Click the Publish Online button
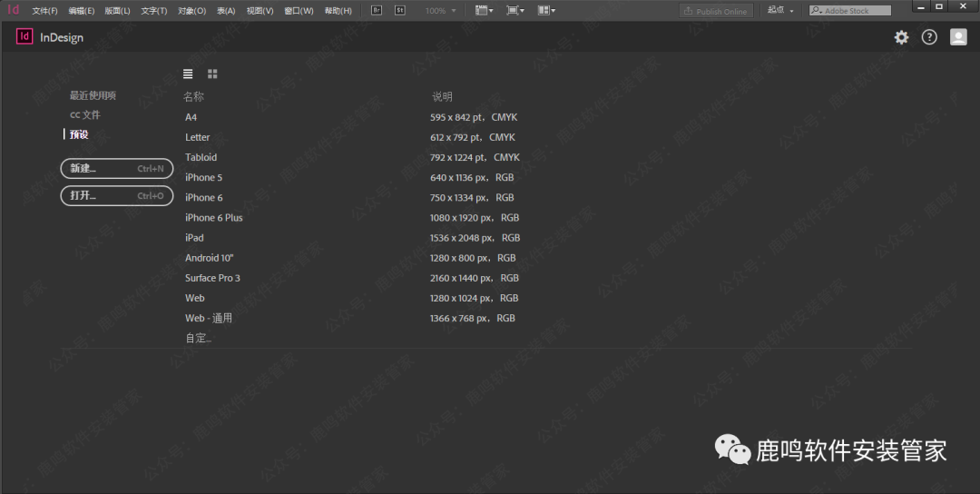The width and height of the screenshot is (980, 494). (716, 11)
